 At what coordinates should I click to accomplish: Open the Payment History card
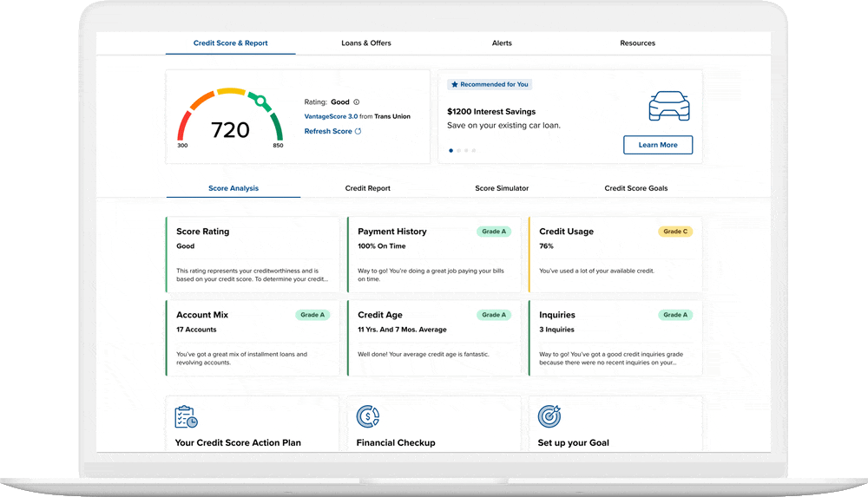click(x=434, y=255)
